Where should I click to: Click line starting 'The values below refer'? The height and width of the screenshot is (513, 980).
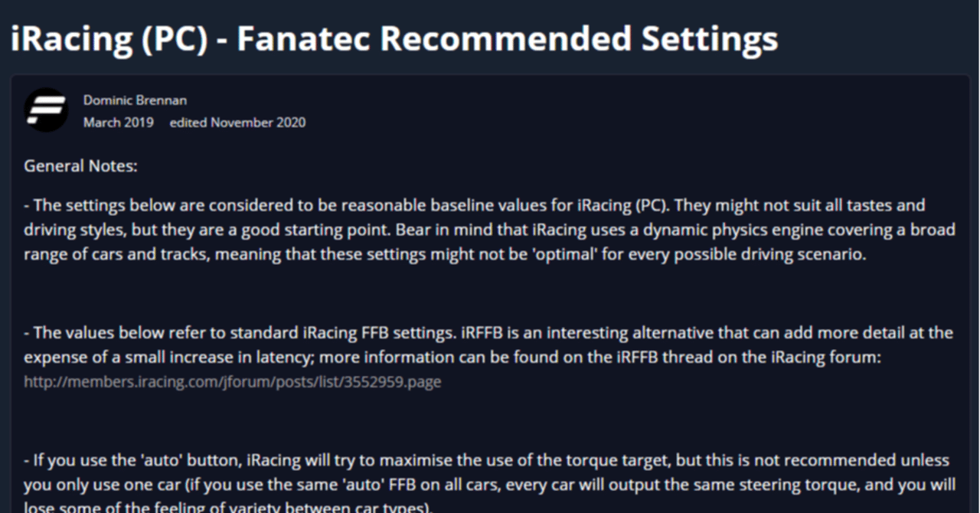pyautogui.click(x=488, y=332)
